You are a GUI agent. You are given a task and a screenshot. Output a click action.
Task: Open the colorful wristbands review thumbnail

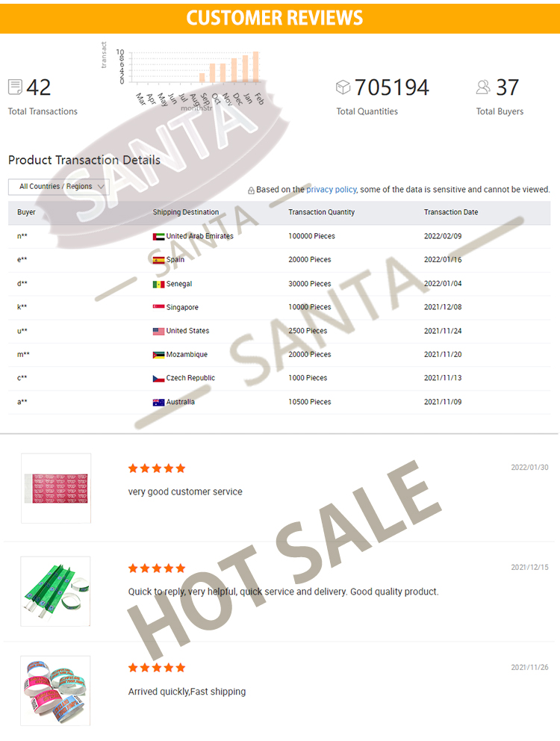point(56,691)
